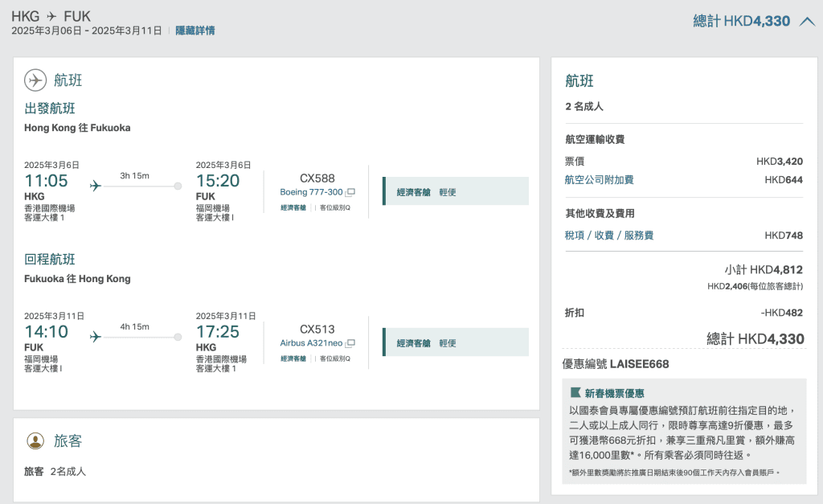Viewport: 823px width, 504px height.
Task: Open the 稅項 / 收費 / 服務費 link
Action: (609, 236)
